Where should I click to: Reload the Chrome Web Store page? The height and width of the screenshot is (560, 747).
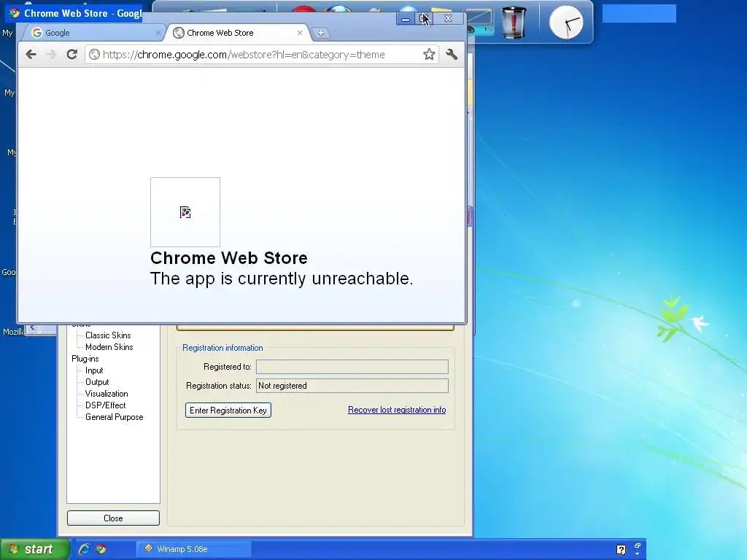coord(72,54)
